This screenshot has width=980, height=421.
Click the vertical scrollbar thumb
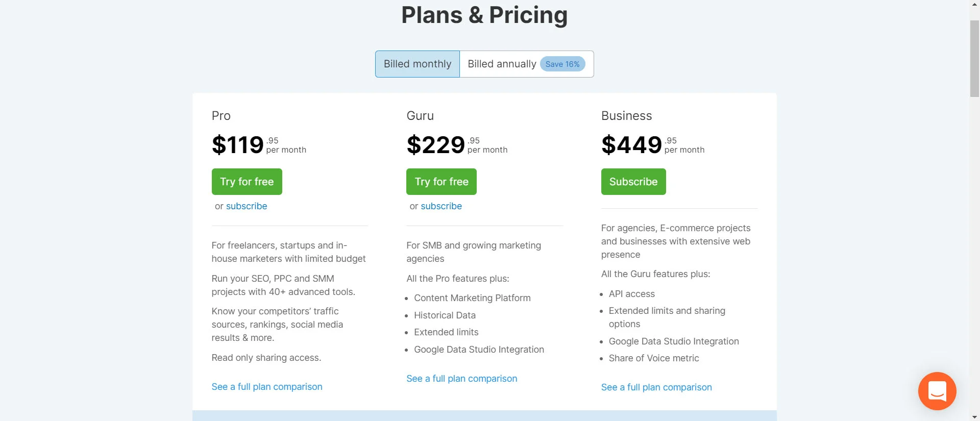tap(975, 59)
